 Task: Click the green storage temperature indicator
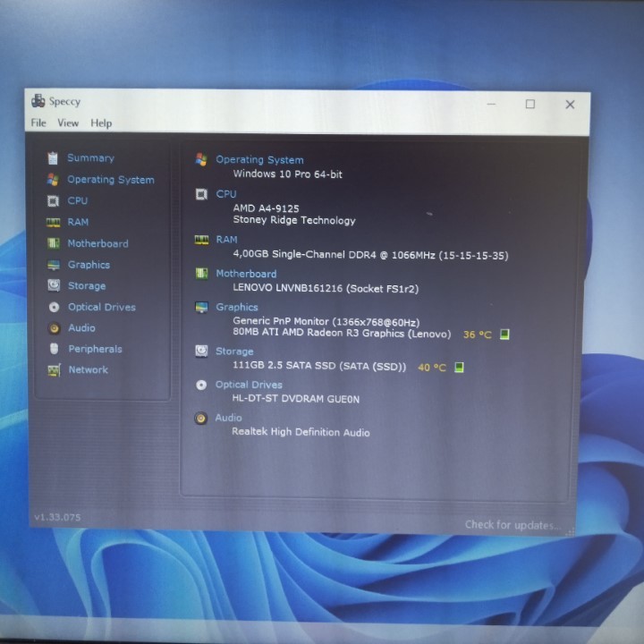[x=459, y=367]
